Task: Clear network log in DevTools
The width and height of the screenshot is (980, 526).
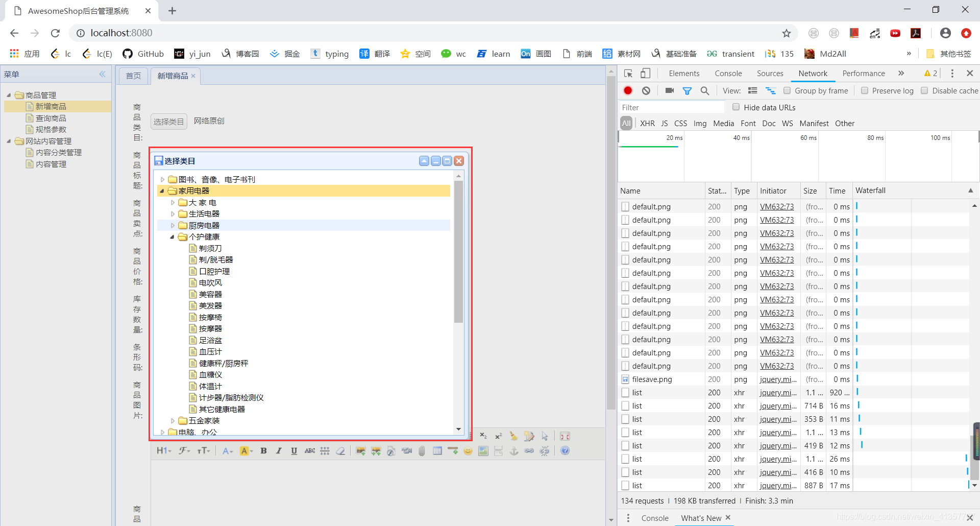Action: [646, 90]
